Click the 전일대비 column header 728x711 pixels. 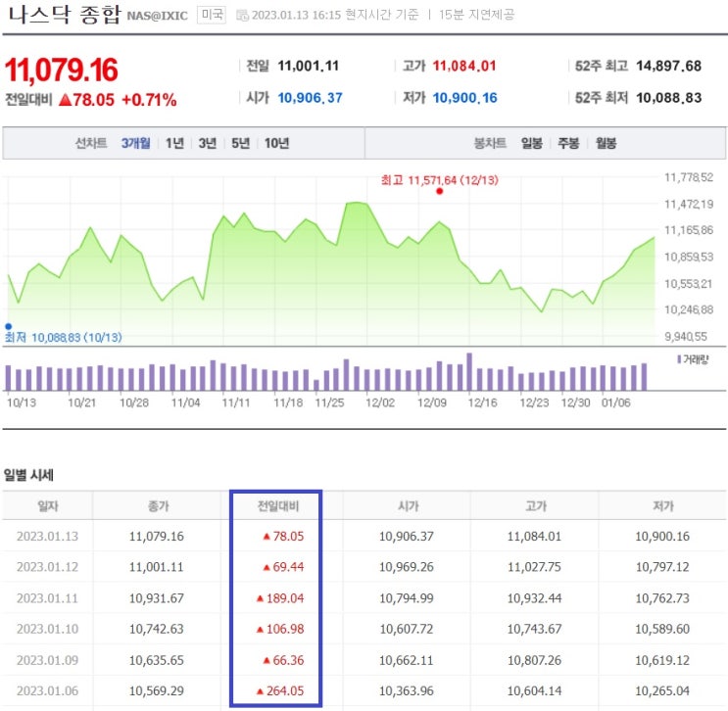pyautogui.click(x=278, y=506)
